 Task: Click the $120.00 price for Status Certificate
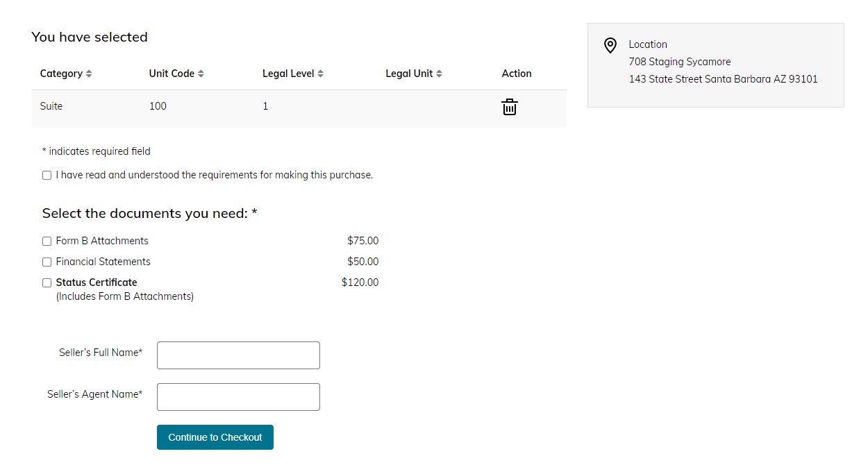coord(360,282)
